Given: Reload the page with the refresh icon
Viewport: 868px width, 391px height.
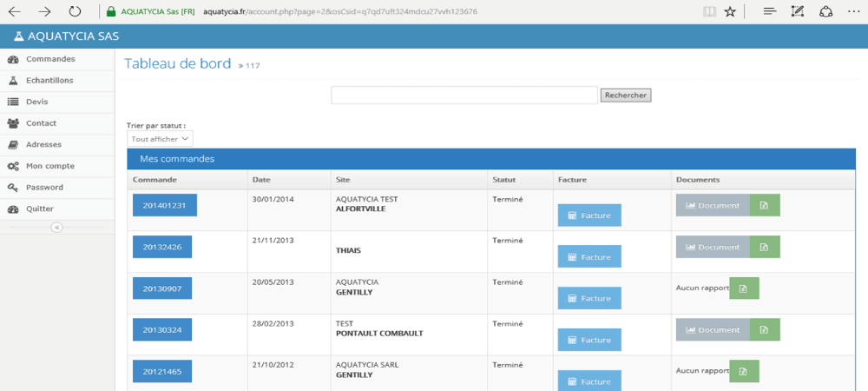Looking at the screenshot, I should click(x=75, y=11).
